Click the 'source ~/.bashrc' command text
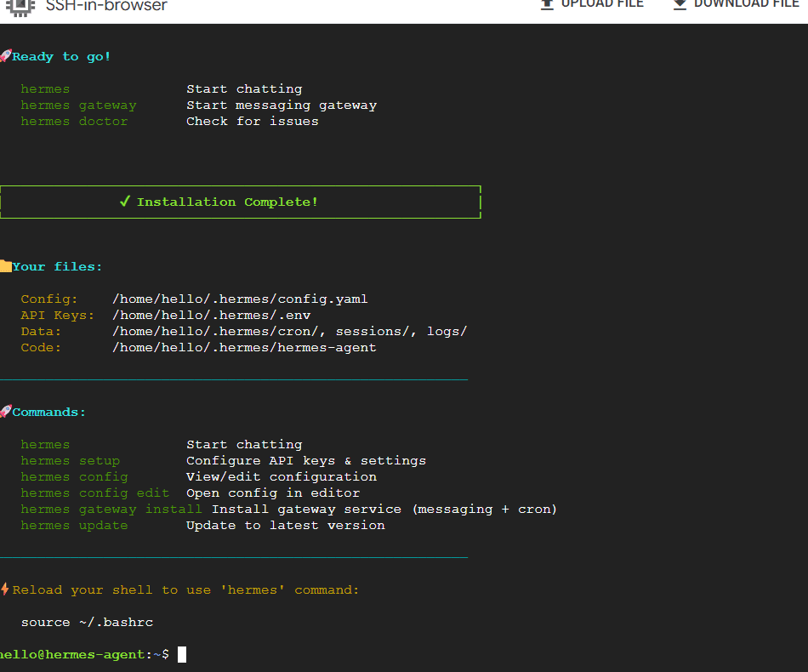 (x=87, y=622)
